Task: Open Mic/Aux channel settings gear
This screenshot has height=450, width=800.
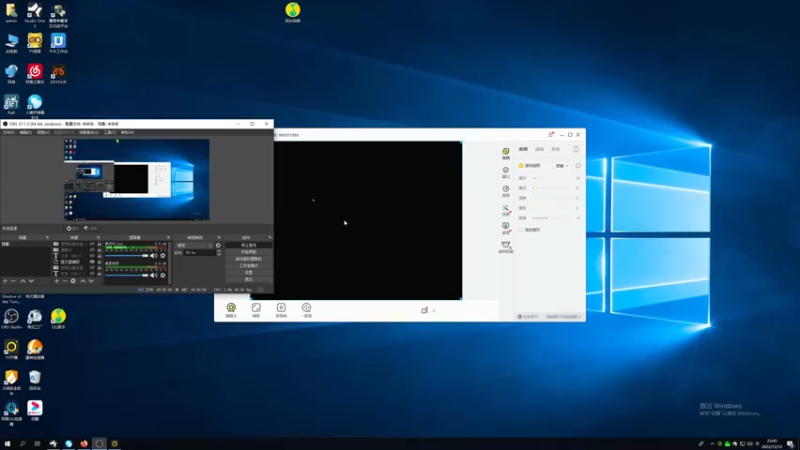Action: coord(163,256)
